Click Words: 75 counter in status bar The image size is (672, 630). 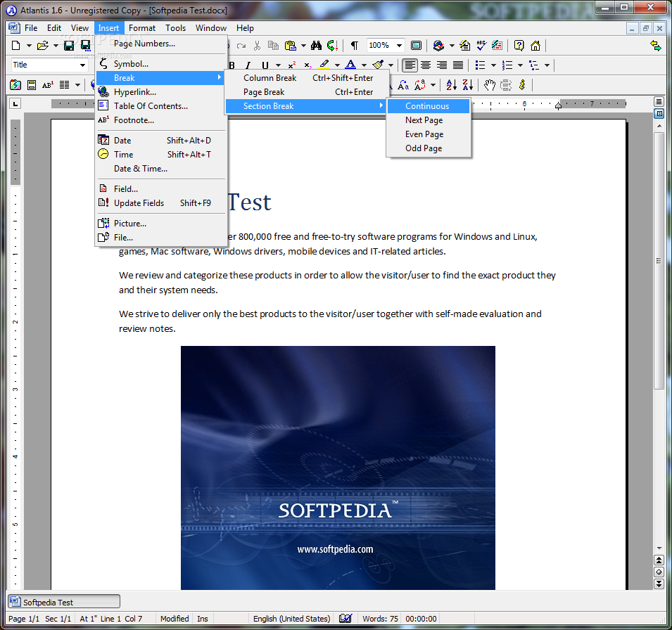[x=380, y=619]
